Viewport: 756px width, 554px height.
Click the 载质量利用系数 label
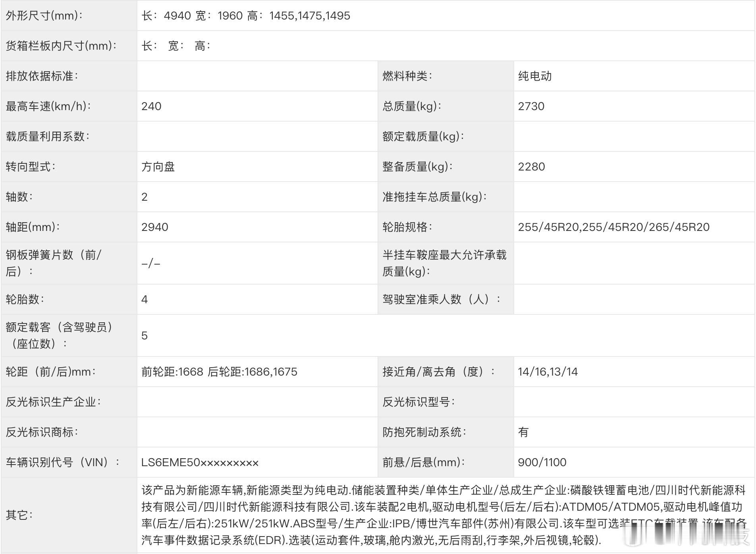(47, 137)
